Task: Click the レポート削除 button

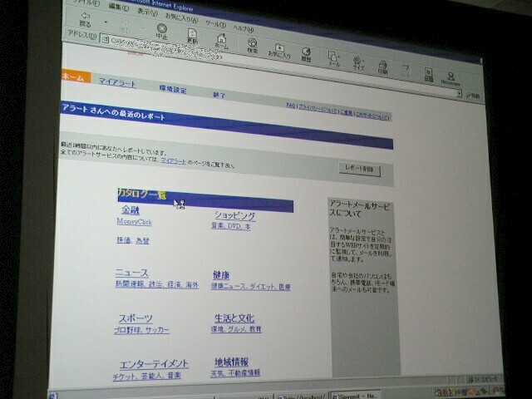Action: click(x=360, y=169)
